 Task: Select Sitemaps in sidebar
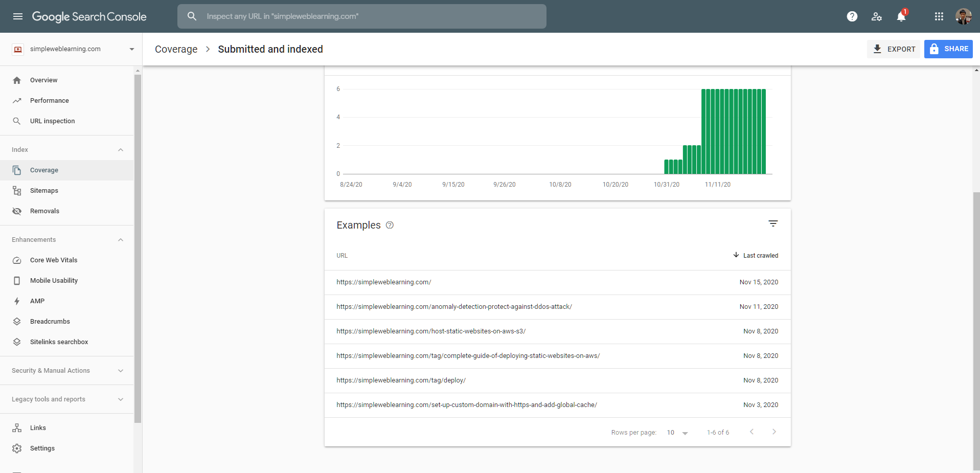coord(67,191)
